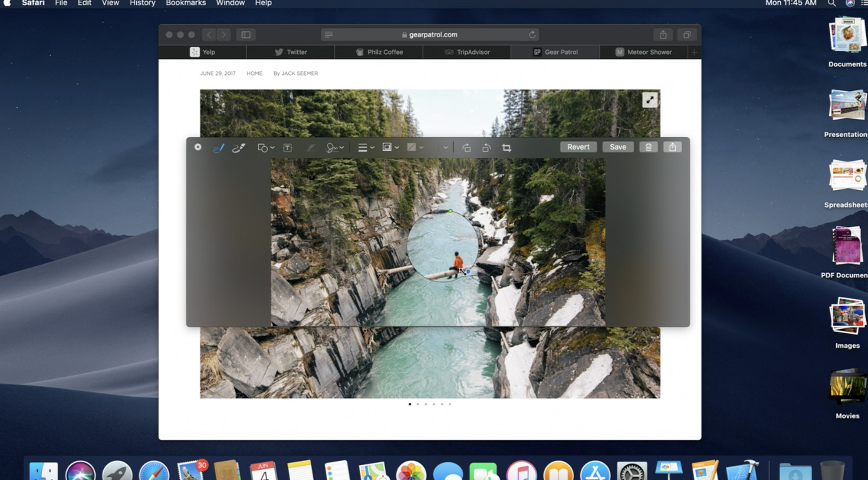Click Revert to discard markup changes
The image size is (868, 480).
578,147
